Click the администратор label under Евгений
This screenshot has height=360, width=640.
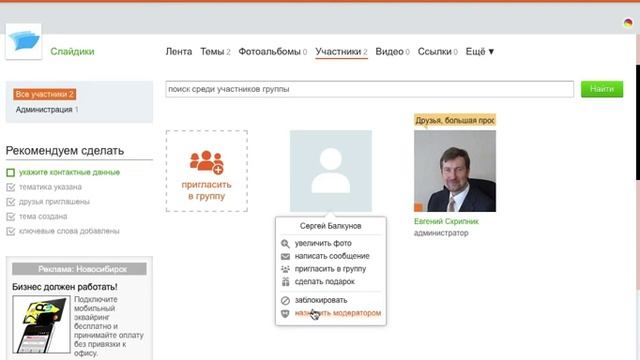441,233
